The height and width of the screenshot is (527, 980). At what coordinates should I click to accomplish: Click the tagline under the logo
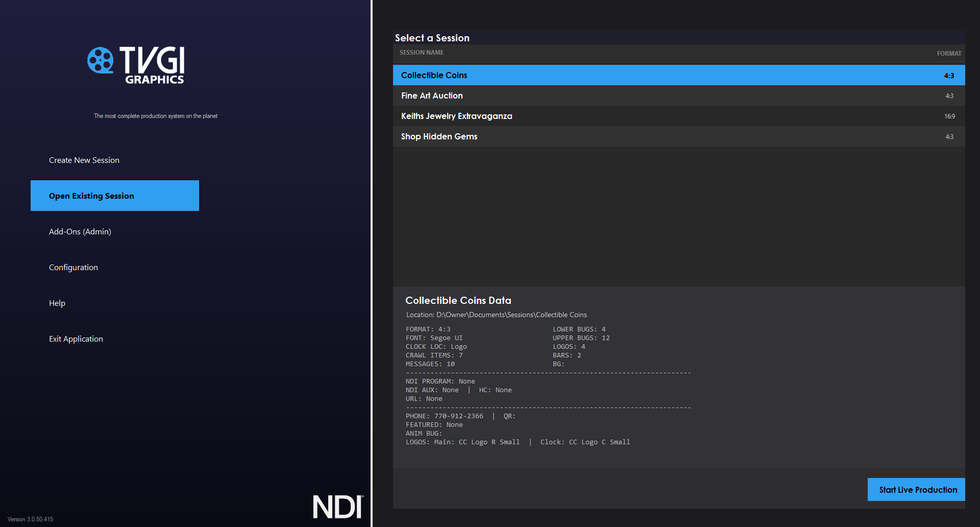tap(156, 116)
